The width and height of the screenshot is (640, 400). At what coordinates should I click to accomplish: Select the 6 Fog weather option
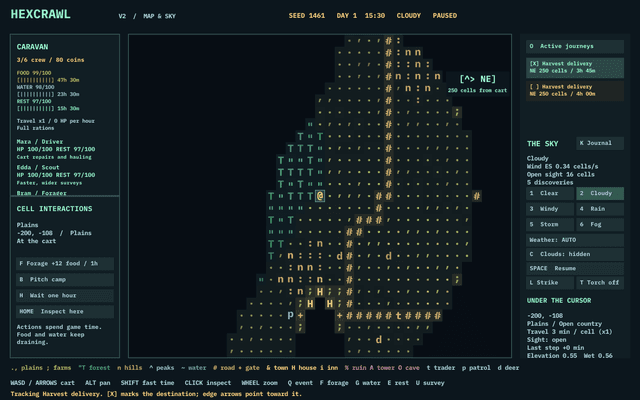(600, 224)
